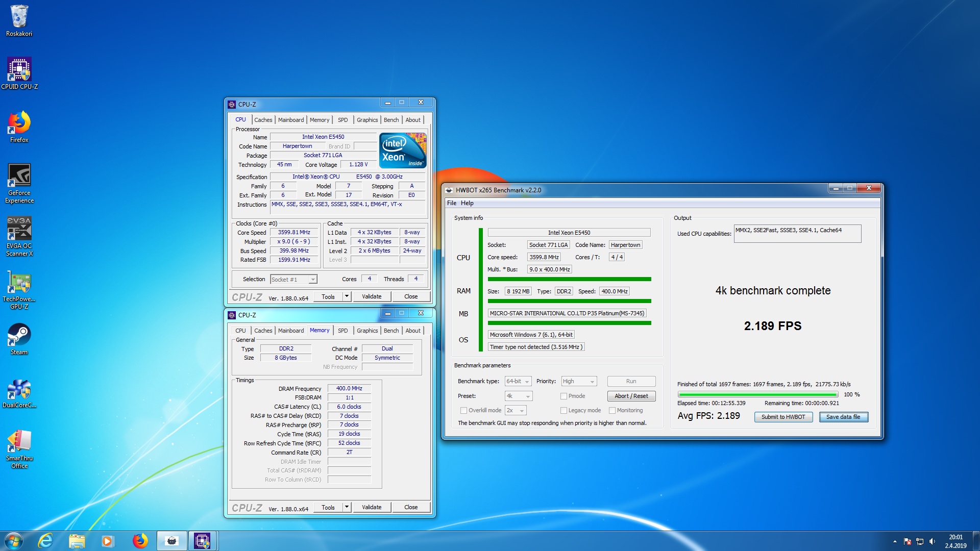Screen dimensions: 980x551
Task: Toggle the Legacy mode checkbox
Action: click(563, 410)
